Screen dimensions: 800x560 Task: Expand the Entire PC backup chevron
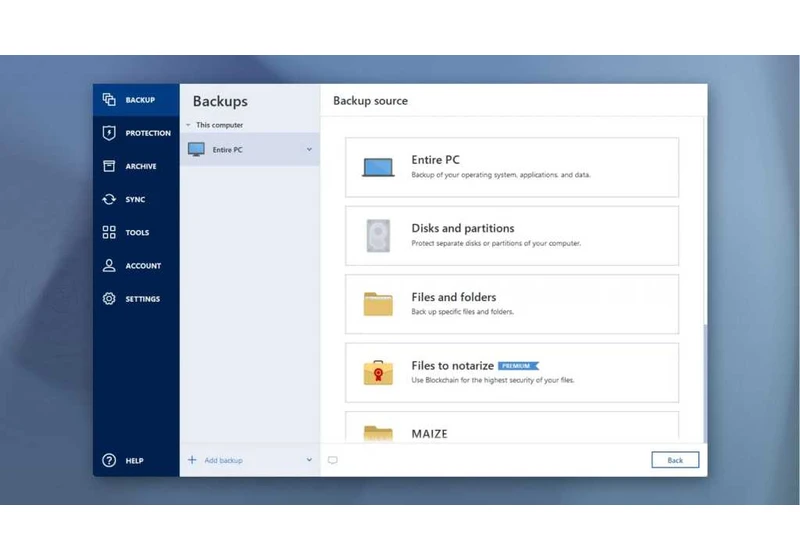click(x=309, y=149)
